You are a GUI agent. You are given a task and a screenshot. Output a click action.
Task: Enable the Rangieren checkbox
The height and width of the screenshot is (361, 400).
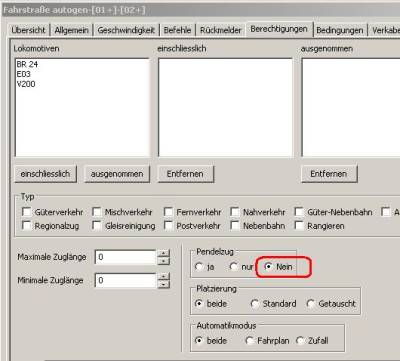coord(299,226)
